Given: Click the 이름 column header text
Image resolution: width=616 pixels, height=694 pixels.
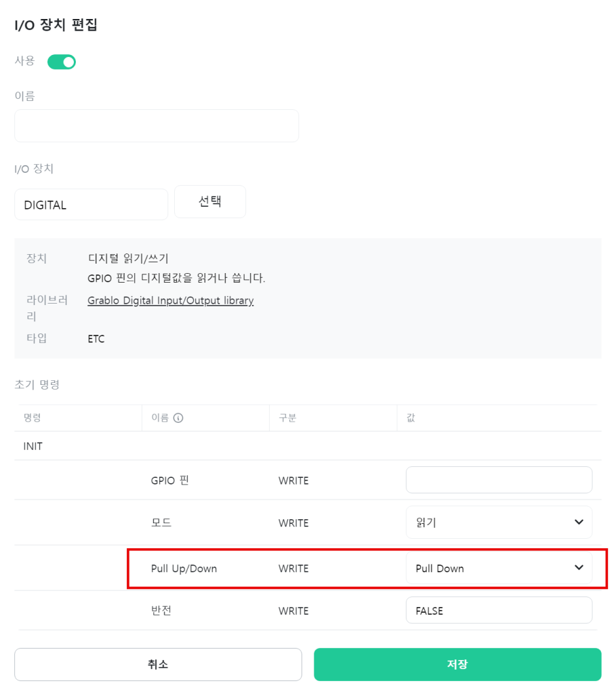Looking at the screenshot, I should [160, 417].
